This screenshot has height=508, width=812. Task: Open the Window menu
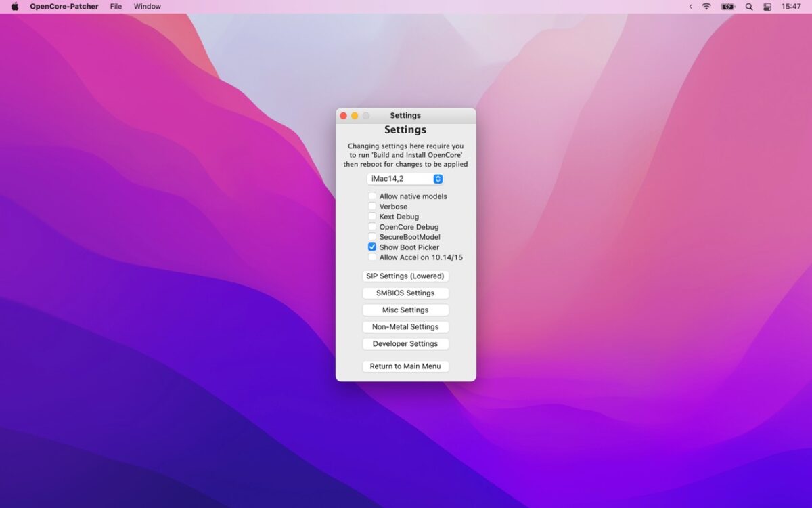tap(147, 6)
